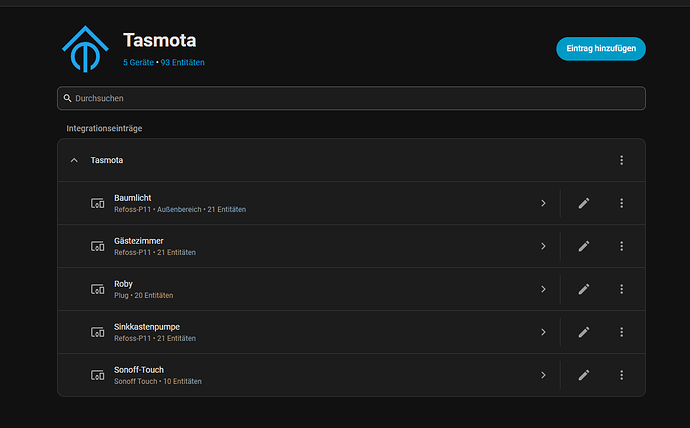This screenshot has width=690, height=428.
Task: Collapse the Tasmota integration entry
Action: (x=74, y=160)
